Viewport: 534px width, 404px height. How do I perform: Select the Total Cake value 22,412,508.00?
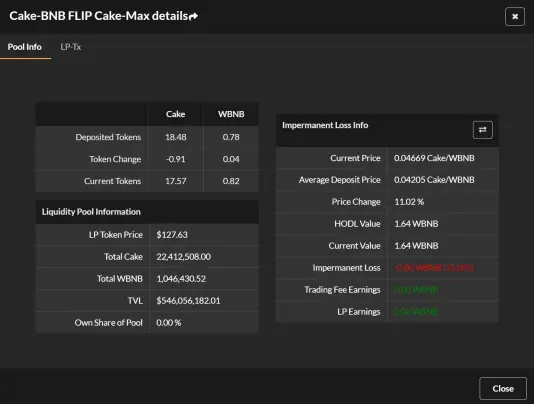[x=184, y=257]
